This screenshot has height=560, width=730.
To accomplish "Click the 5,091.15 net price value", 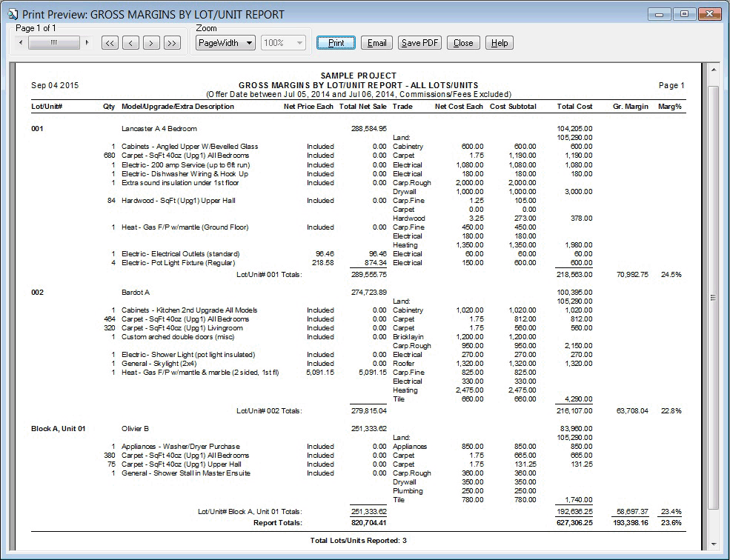I will (320, 373).
